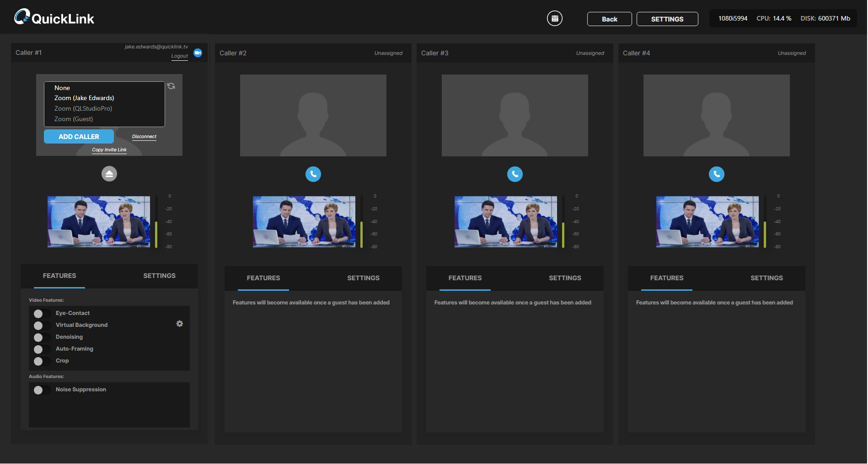Click Caller #4 placeholder avatar preview
868x464 pixels.
(717, 115)
